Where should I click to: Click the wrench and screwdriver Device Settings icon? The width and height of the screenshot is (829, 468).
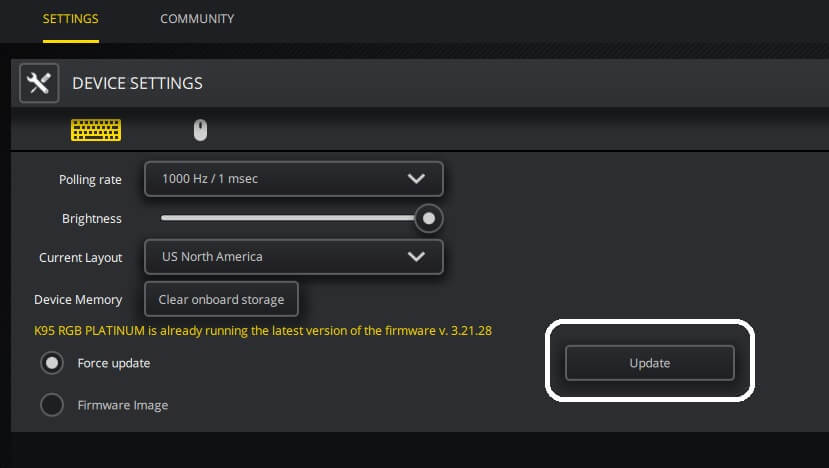click(39, 83)
